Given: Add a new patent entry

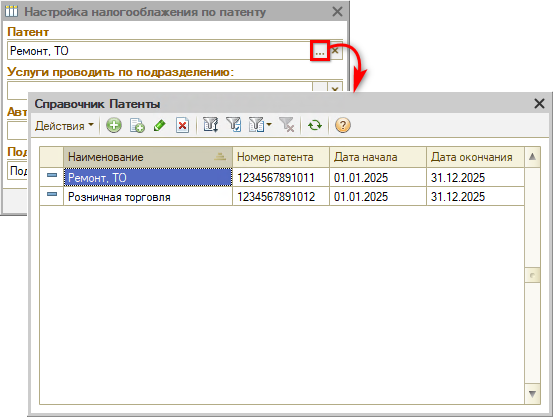Looking at the screenshot, I should tap(114, 125).
